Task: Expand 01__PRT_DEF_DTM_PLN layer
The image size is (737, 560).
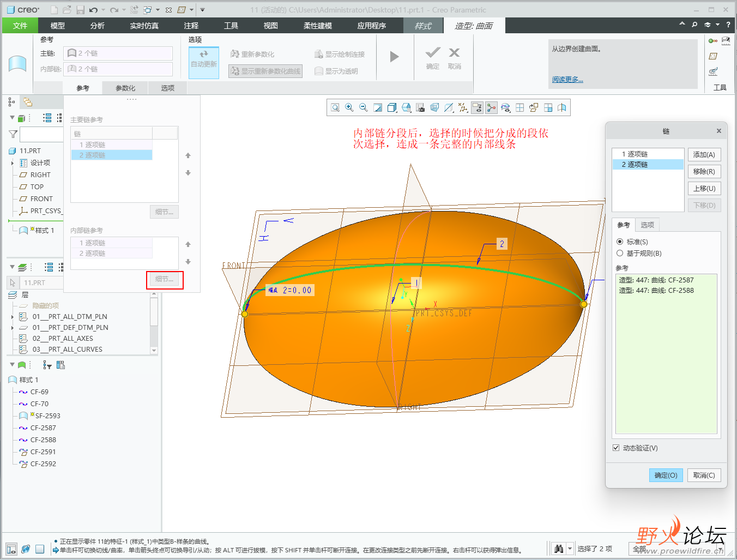Action: click(13, 328)
